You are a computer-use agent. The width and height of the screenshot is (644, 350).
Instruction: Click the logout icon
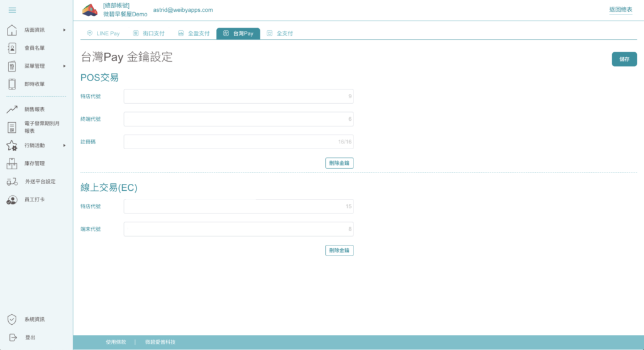point(13,337)
